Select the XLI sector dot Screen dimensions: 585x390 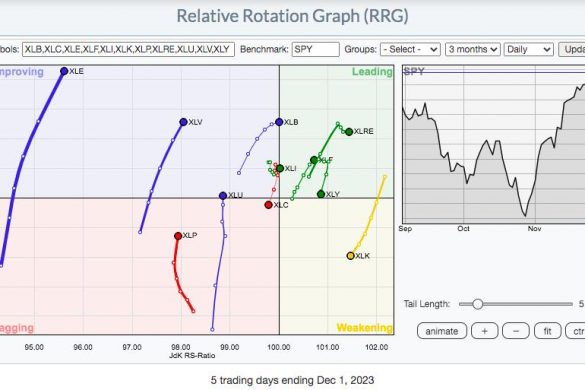pyautogui.click(x=280, y=168)
